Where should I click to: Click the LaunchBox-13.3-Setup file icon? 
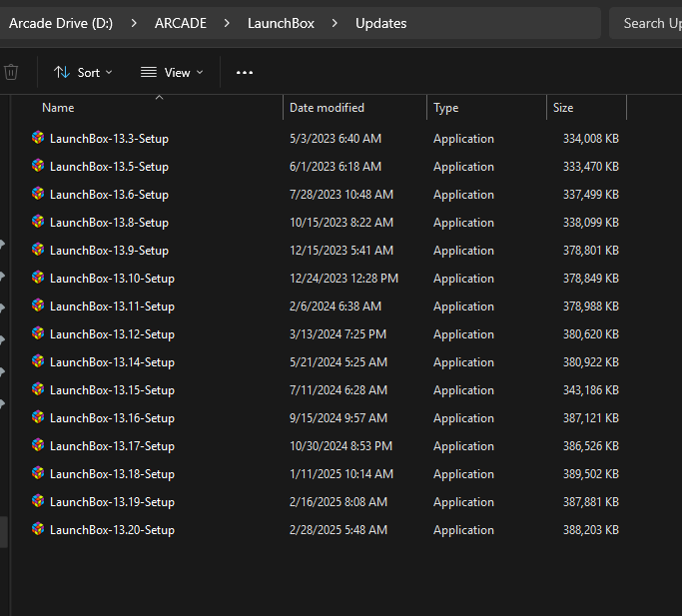38,138
